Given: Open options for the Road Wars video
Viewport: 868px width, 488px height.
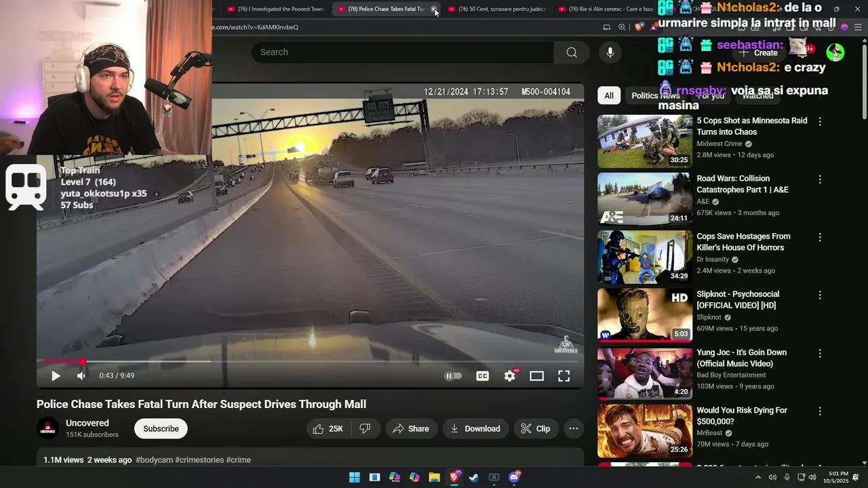Looking at the screenshot, I should tap(820, 180).
